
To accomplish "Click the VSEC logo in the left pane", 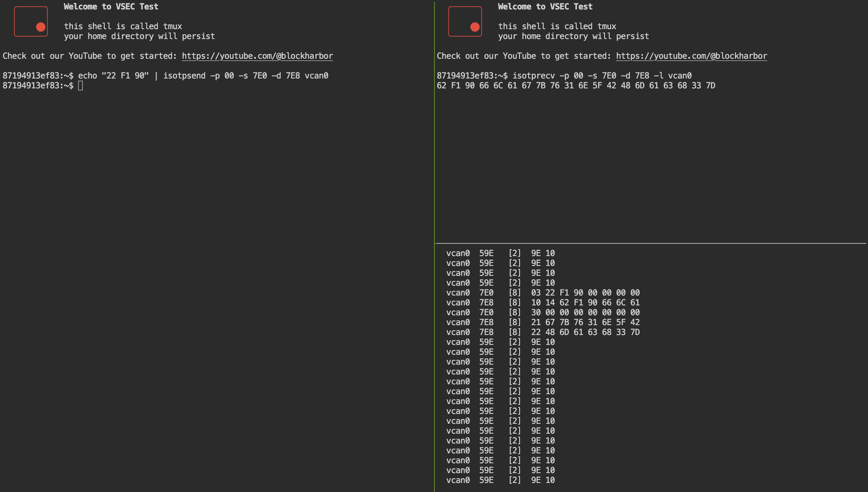I will tap(31, 21).
